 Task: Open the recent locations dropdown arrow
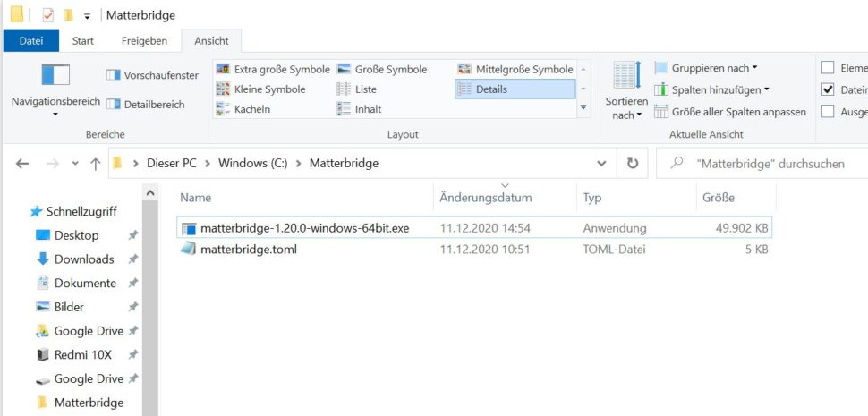point(75,164)
